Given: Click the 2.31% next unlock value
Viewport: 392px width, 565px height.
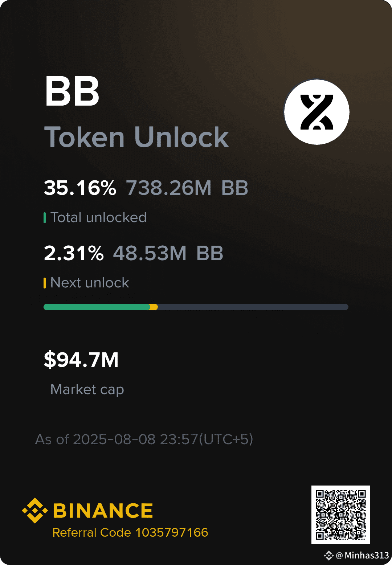Looking at the screenshot, I should pyautogui.click(x=74, y=253).
